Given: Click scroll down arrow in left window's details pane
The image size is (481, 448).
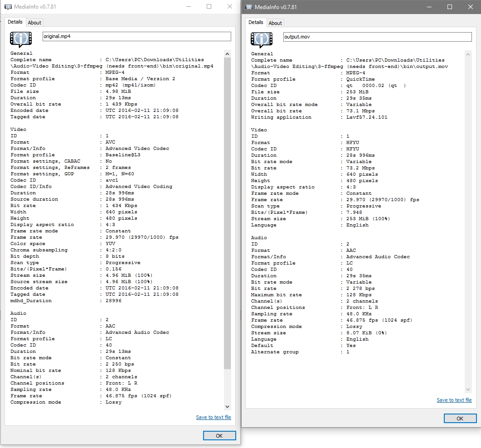Looking at the screenshot, I should click(227, 407).
